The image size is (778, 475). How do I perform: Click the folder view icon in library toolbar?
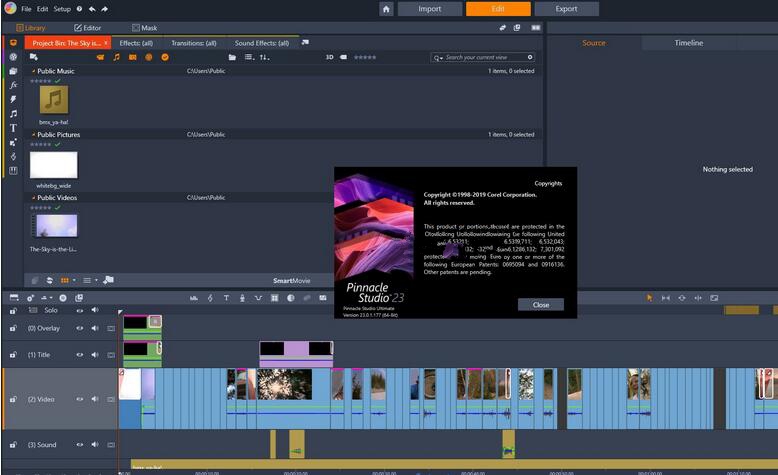tap(232, 57)
